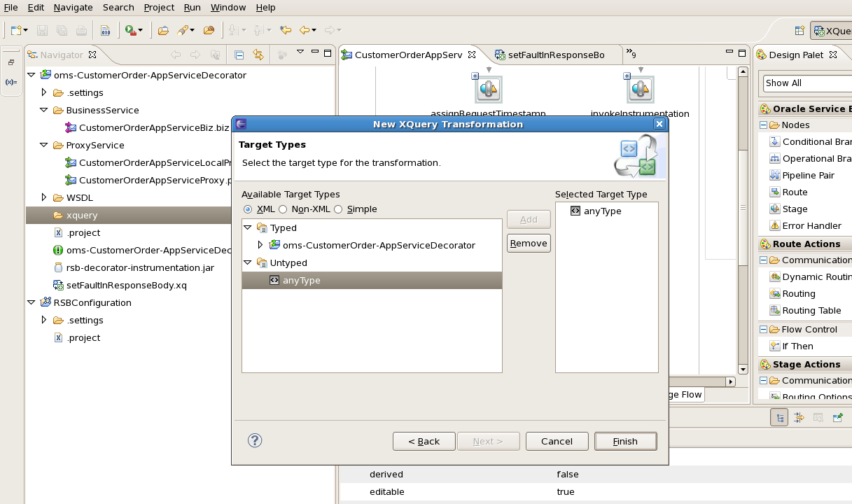Click the restore icon in left trim bar

[11, 62]
